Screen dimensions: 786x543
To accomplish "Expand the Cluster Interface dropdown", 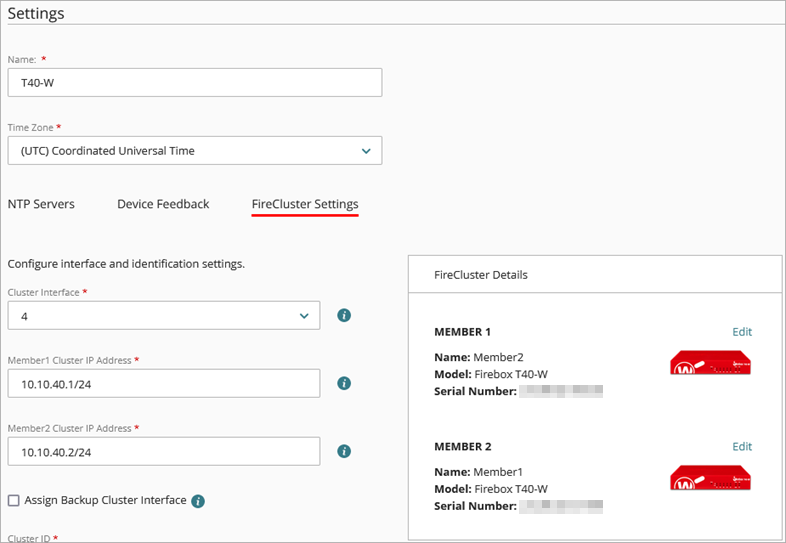I will [x=164, y=315].
